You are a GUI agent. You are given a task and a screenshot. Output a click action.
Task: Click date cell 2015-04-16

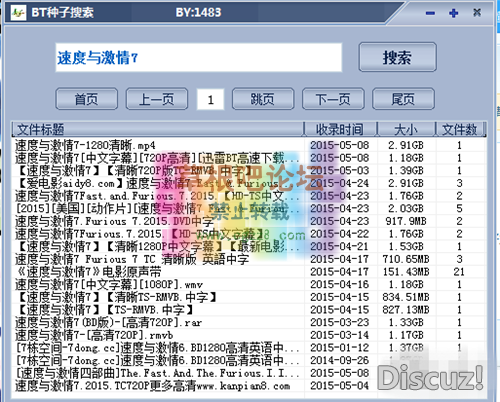(340, 285)
